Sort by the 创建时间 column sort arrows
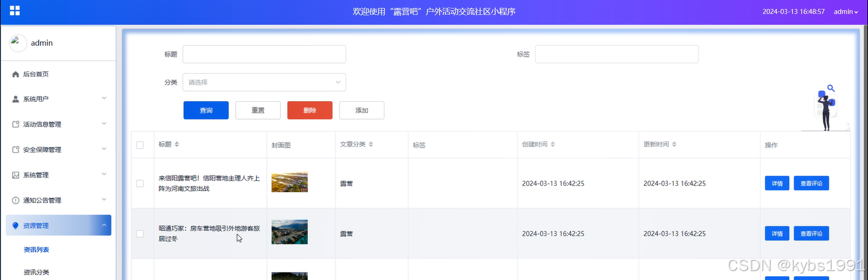 (x=553, y=144)
